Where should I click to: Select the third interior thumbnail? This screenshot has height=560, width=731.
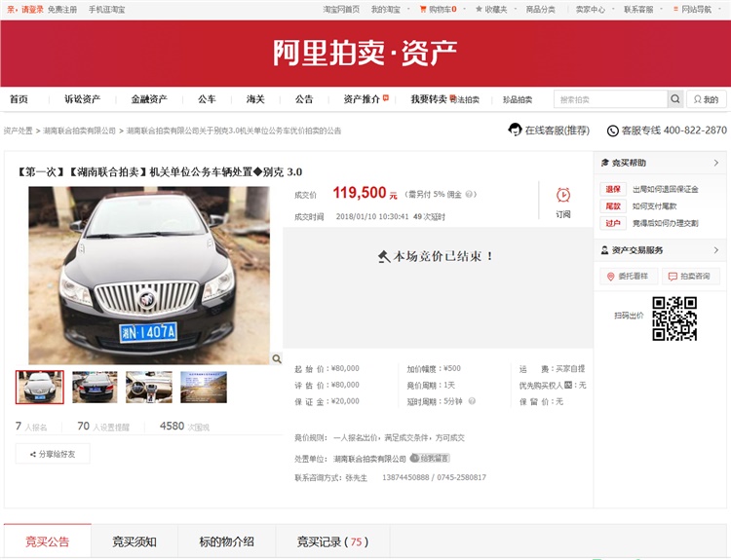pos(149,388)
